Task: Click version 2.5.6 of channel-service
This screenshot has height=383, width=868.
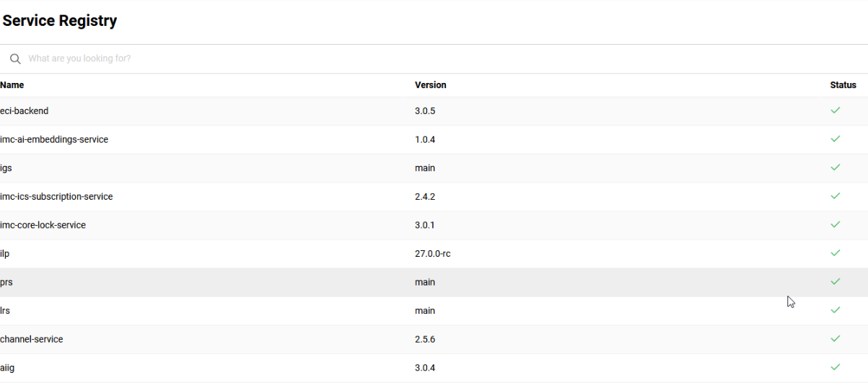Action: pyautogui.click(x=425, y=339)
